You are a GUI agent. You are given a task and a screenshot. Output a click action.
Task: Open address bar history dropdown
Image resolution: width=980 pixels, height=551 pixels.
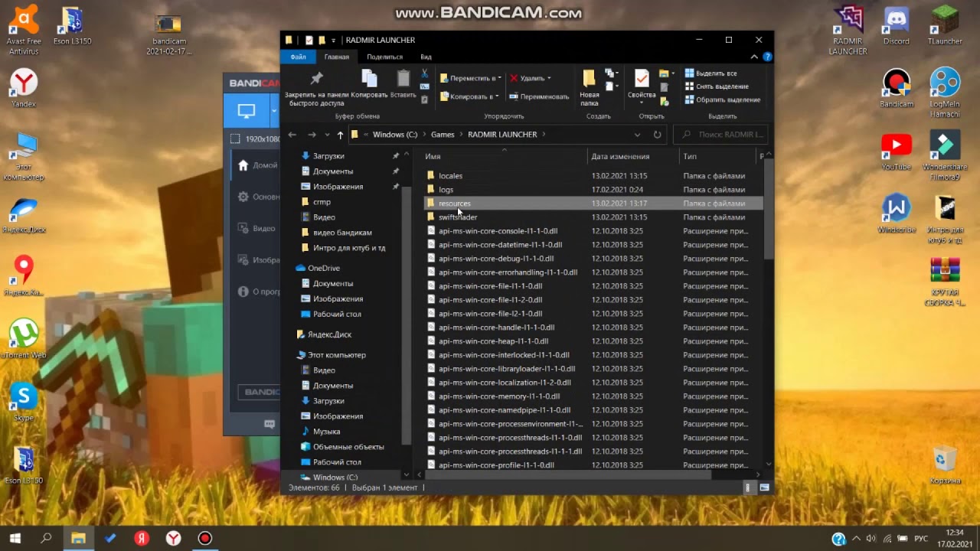pyautogui.click(x=637, y=135)
